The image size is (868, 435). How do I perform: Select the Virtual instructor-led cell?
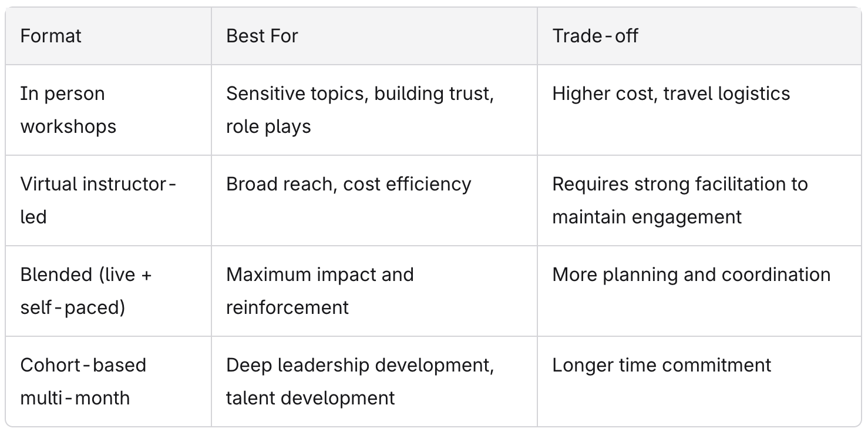coord(109,200)
